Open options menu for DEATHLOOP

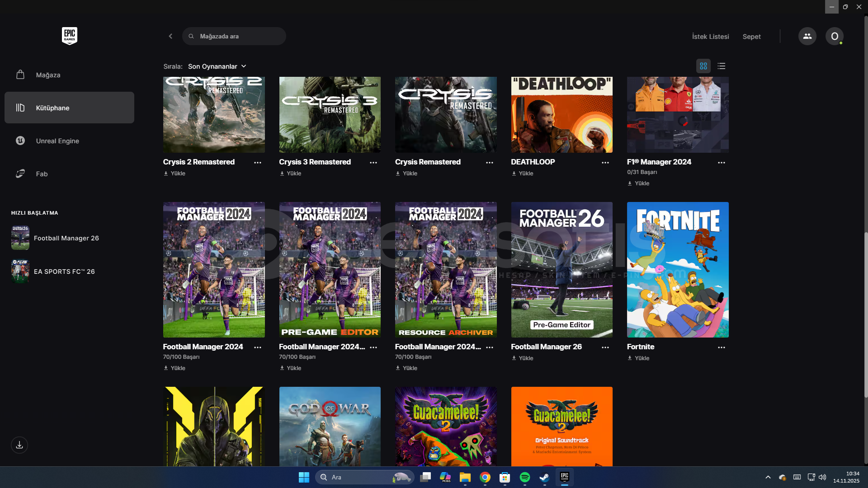click(x=605, y=162)
